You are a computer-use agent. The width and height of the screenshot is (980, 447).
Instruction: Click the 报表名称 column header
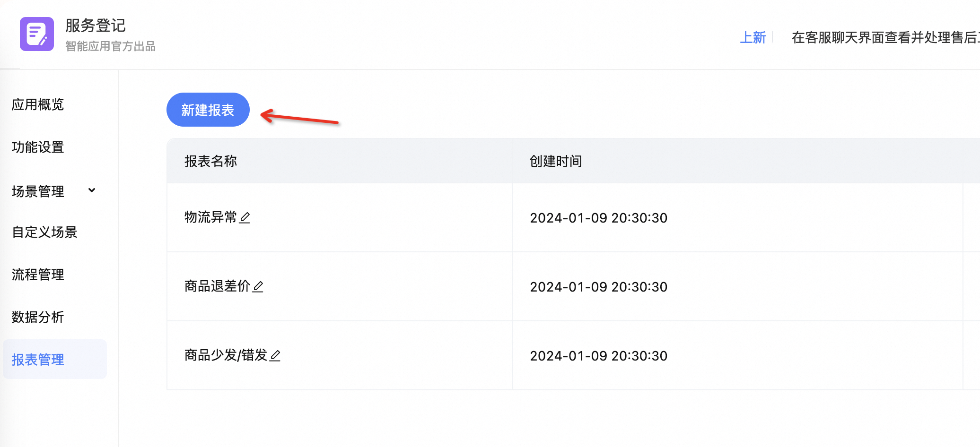click(x=210, y=161)
